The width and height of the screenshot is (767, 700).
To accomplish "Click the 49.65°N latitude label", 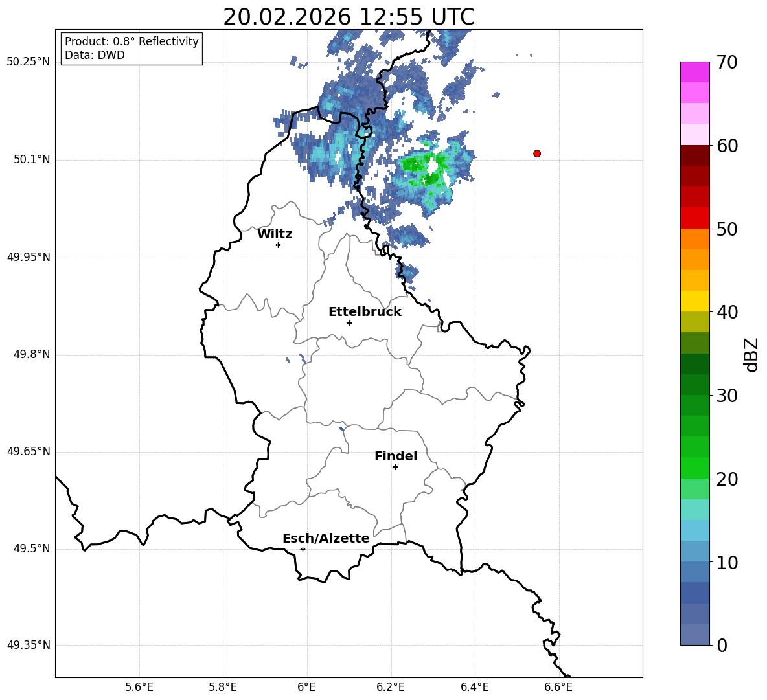I will [29, 451].
